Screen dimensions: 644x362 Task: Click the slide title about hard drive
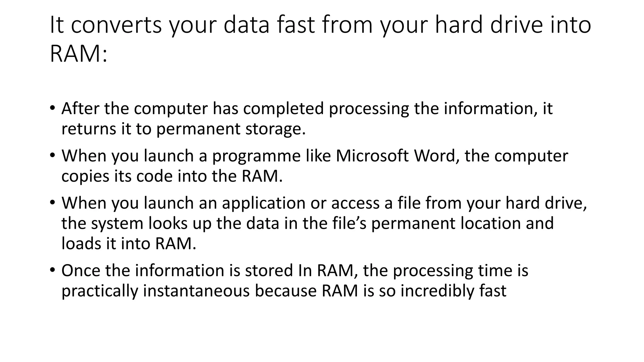coord(320,39)
